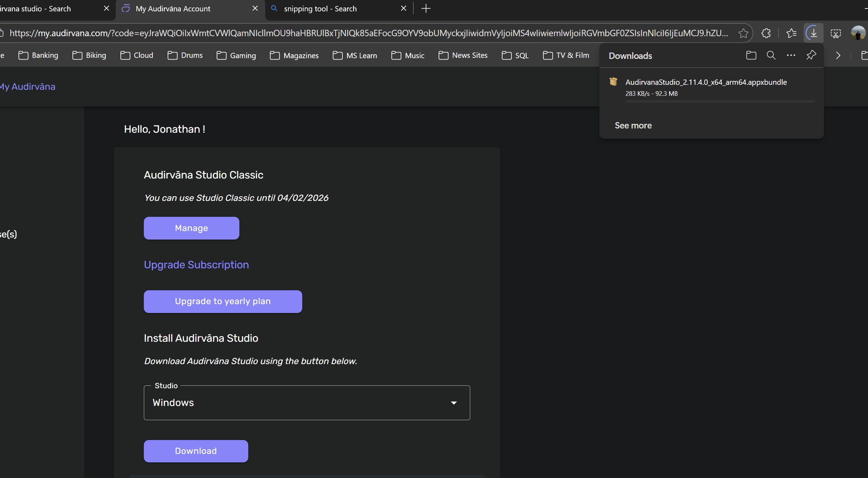Click the Manage button
Image resolution: width=868 pixels, height=478 pixels.
[191, 228]
